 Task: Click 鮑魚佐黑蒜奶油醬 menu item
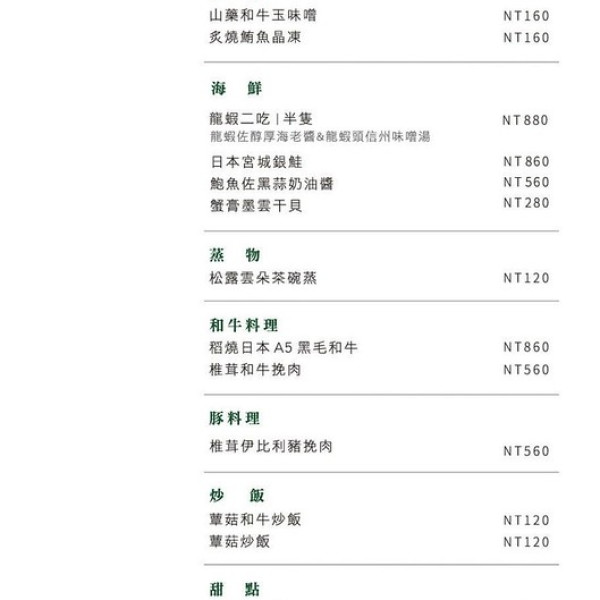point(272,184)
